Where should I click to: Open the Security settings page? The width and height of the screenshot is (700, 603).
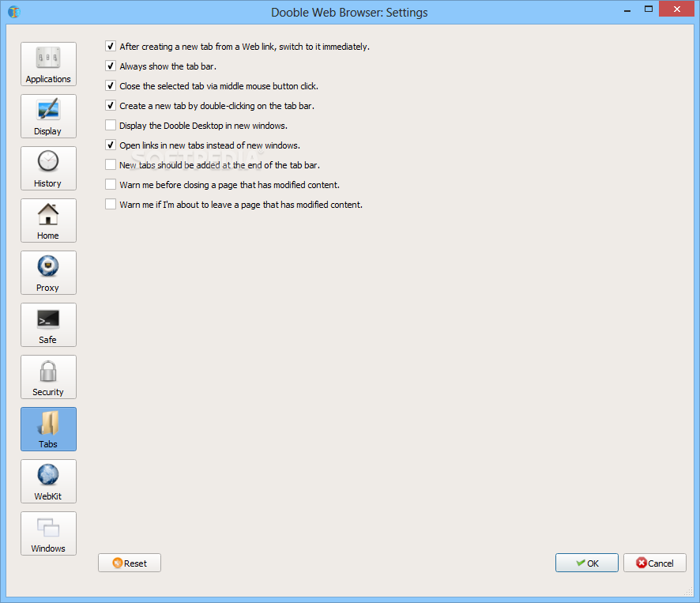pyautogui.click(x=48, y=377)
